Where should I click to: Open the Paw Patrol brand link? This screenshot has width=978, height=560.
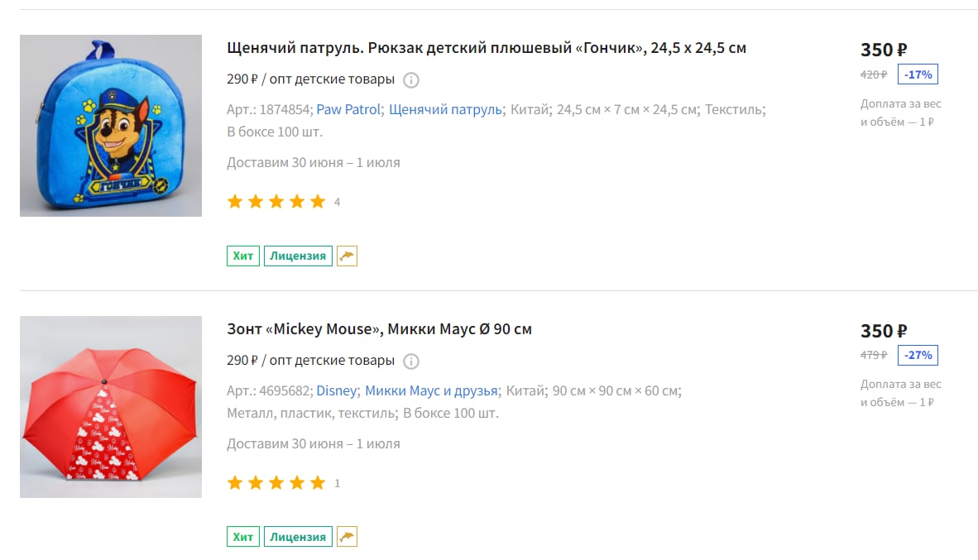pos(348,109)
